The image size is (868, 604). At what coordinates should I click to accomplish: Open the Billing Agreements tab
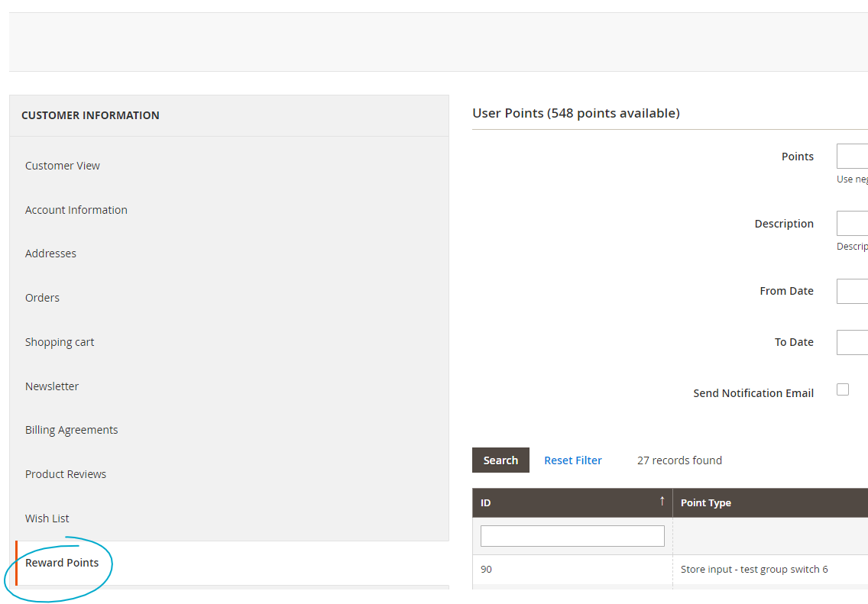(x=71, y=429)
